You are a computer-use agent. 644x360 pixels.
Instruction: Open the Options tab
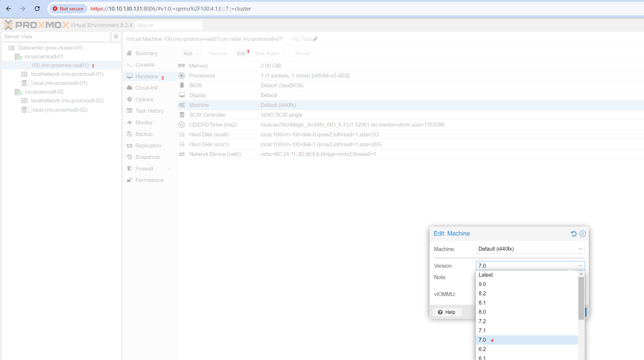(x=150, y=99)
